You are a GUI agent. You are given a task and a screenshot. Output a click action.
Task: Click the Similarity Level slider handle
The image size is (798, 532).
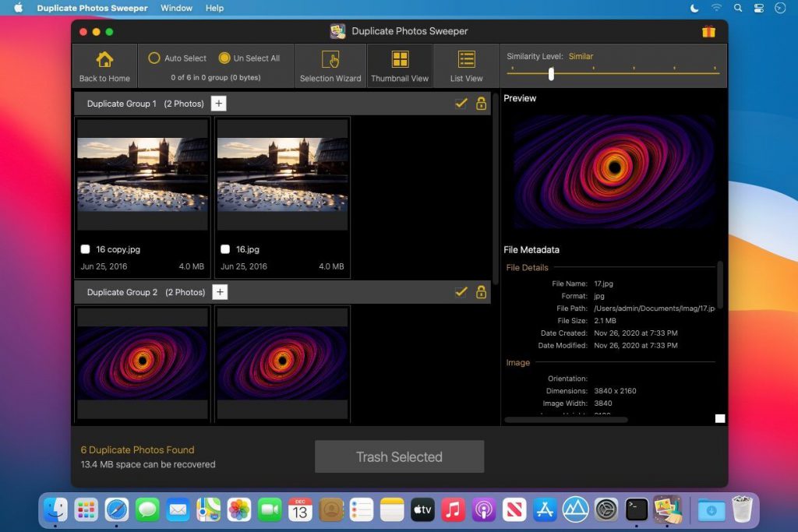[x=551, y=73]
